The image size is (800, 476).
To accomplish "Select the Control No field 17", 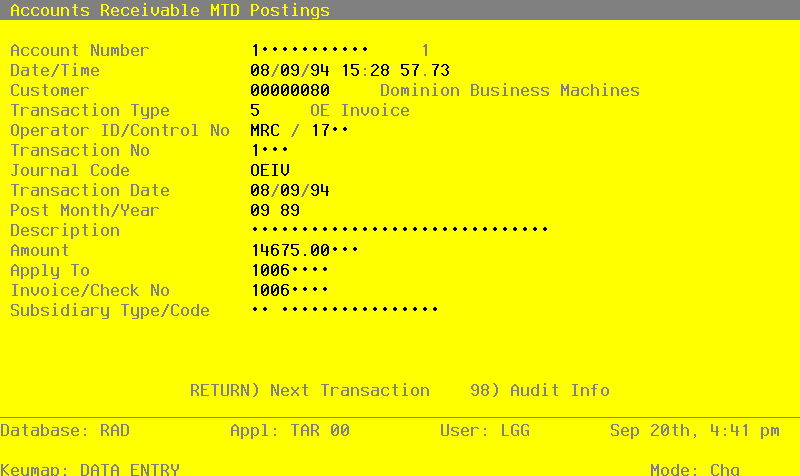I will [330, 130].
